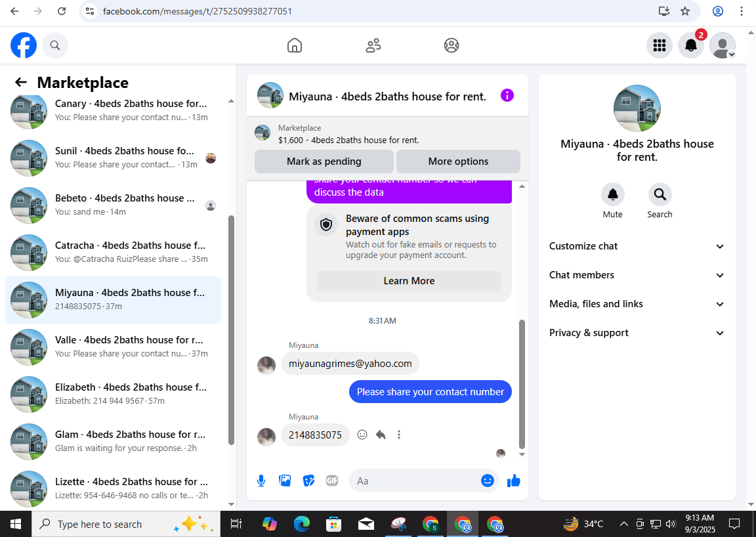Click listing thumbnail in Marketplace banner

[x=262, y=132]
